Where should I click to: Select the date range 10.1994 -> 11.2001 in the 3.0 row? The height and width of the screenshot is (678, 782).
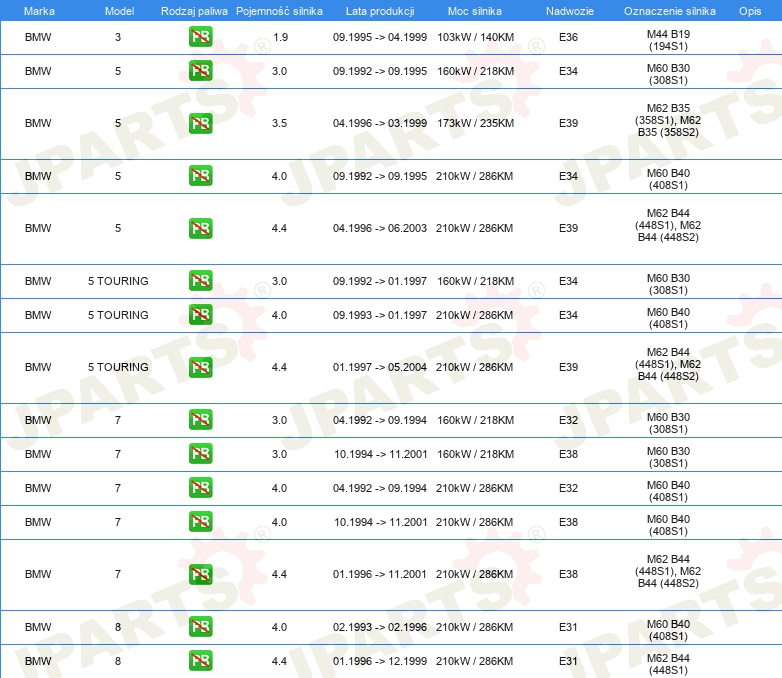tap(381, 454)
